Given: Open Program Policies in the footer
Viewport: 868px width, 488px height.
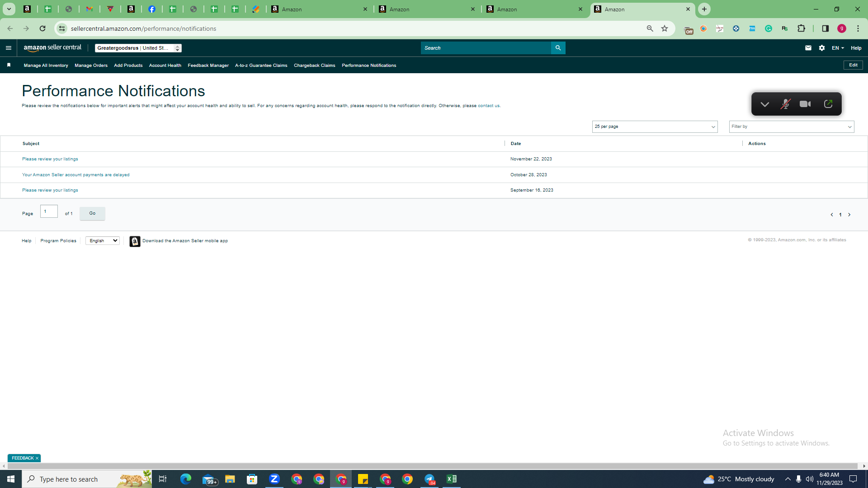Looking at the screenshot, I should click(58, 241).
